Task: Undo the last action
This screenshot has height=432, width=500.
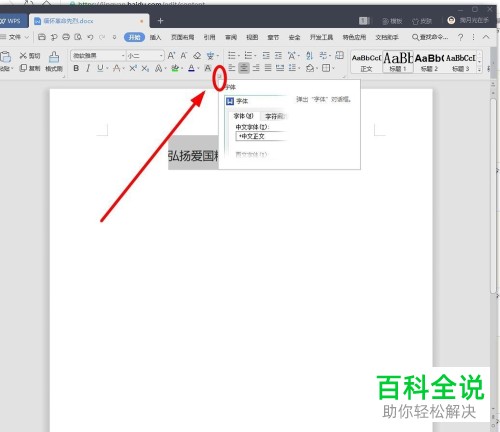Action: pos(90,37)
